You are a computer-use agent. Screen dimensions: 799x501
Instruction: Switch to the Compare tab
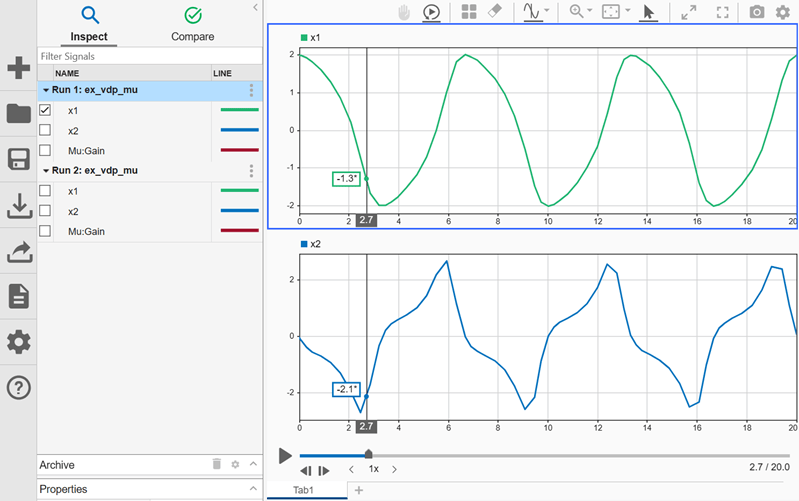(x=193, y=24)
